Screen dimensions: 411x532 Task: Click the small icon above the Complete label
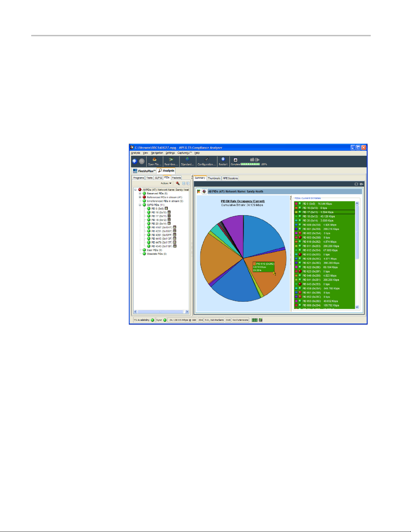pos(235,160)
